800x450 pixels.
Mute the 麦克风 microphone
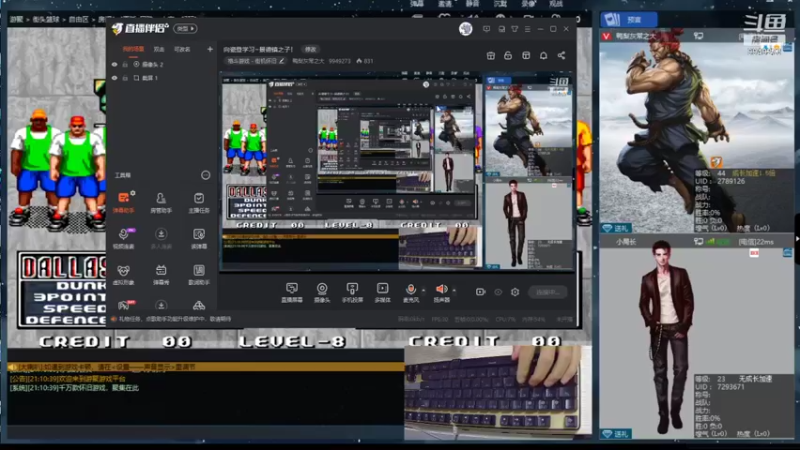411,292
